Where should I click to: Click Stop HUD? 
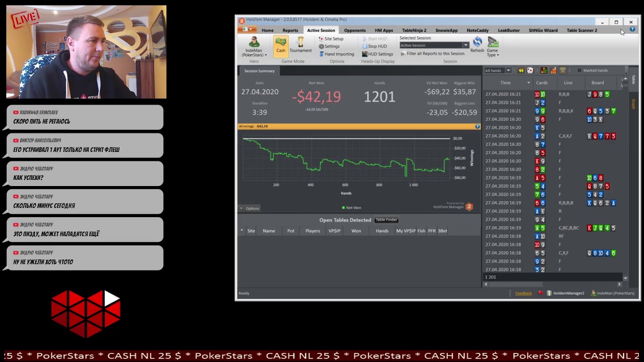click(x=375, y=46)
